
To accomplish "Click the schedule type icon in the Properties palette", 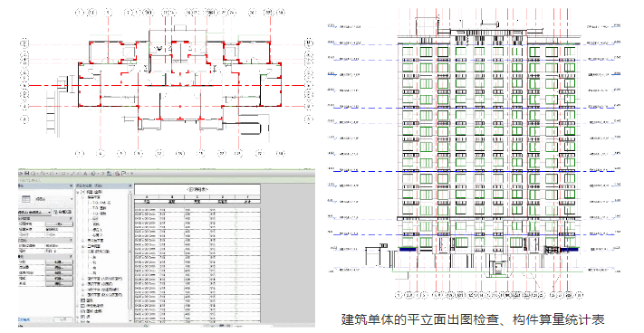I will [x=26, y=199].
